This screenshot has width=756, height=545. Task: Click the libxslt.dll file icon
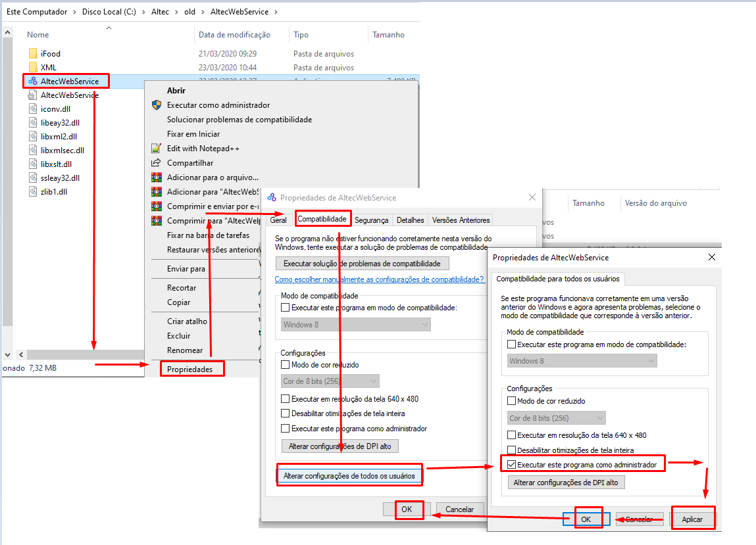coord(33,164)
